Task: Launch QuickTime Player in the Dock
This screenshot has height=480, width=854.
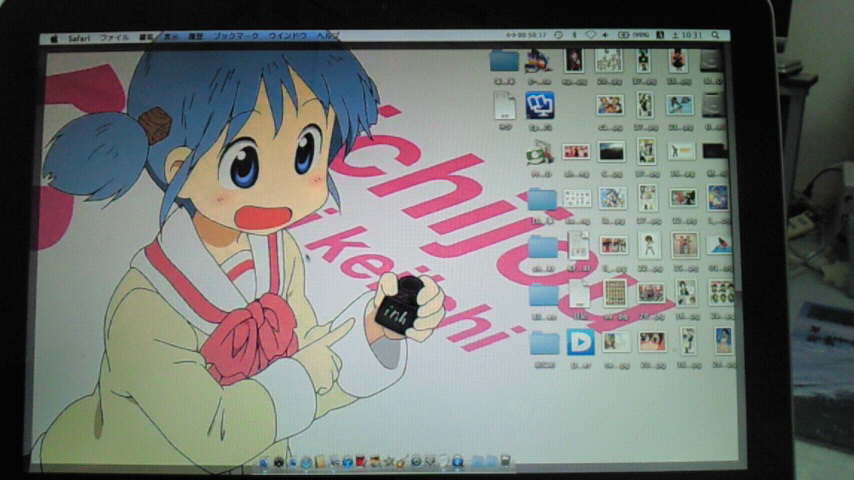Action: point(458,462)
